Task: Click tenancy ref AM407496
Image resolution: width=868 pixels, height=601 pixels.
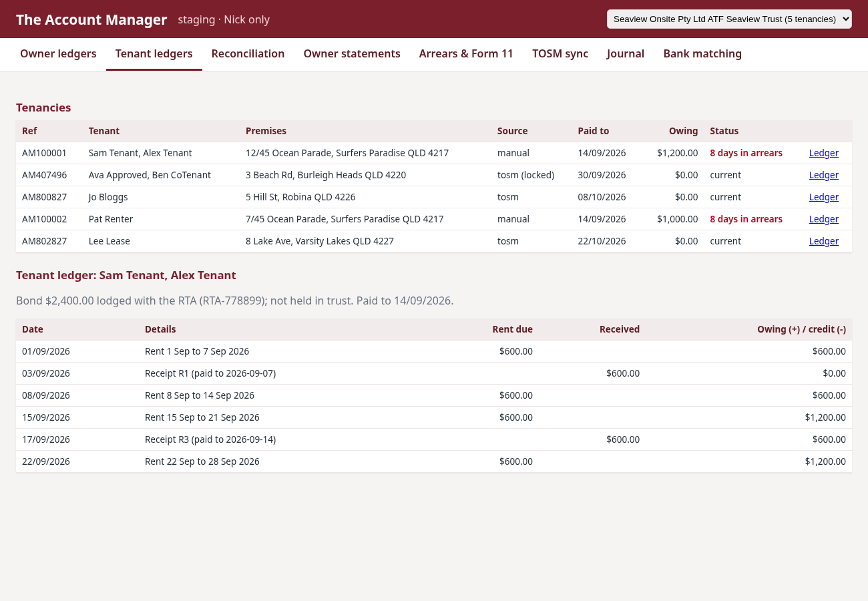Action: pyautogui.click(x=44, y=175)
